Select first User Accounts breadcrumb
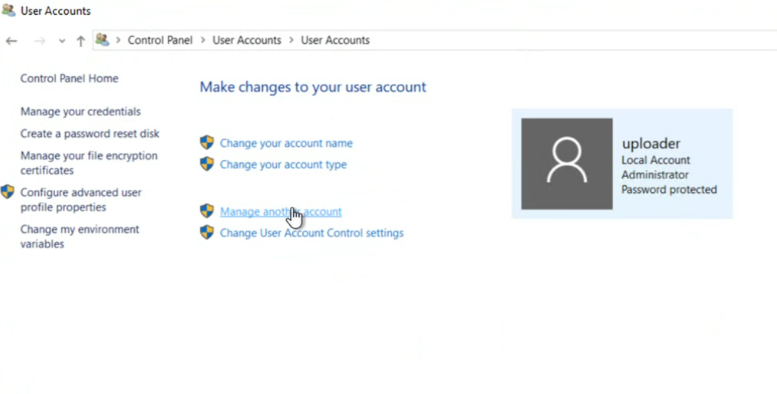Image resolution: width=777 pixels, height=394 pixels. [x=247, y=41]
